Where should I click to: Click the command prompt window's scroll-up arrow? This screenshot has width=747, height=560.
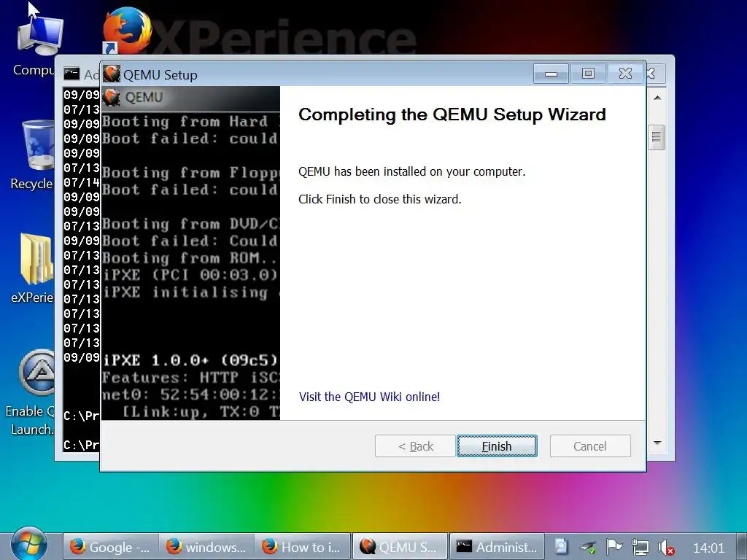pyautogui.click(x=657, y=98)
